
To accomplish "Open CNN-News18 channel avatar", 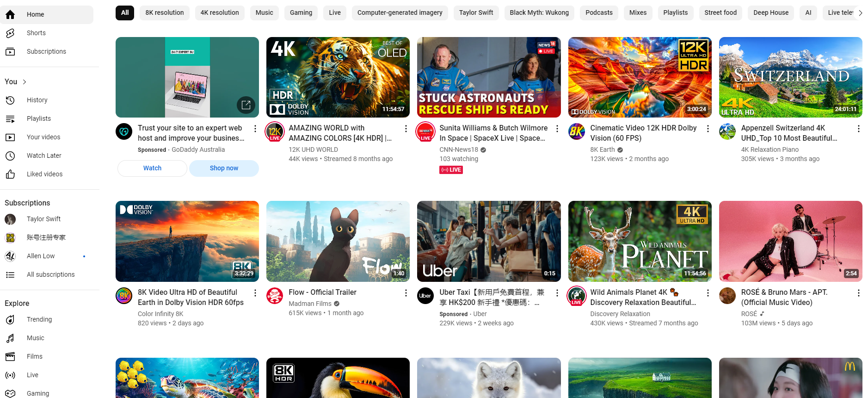I will pos(425,131).
